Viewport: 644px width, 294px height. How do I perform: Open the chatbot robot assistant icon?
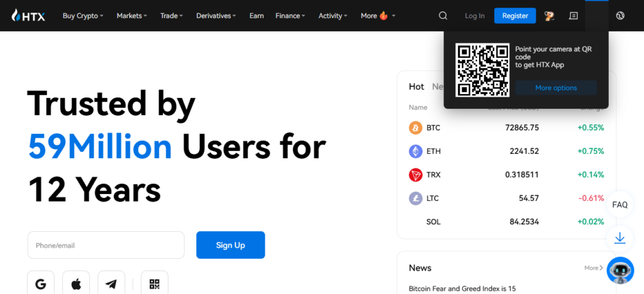pos(620,270)
